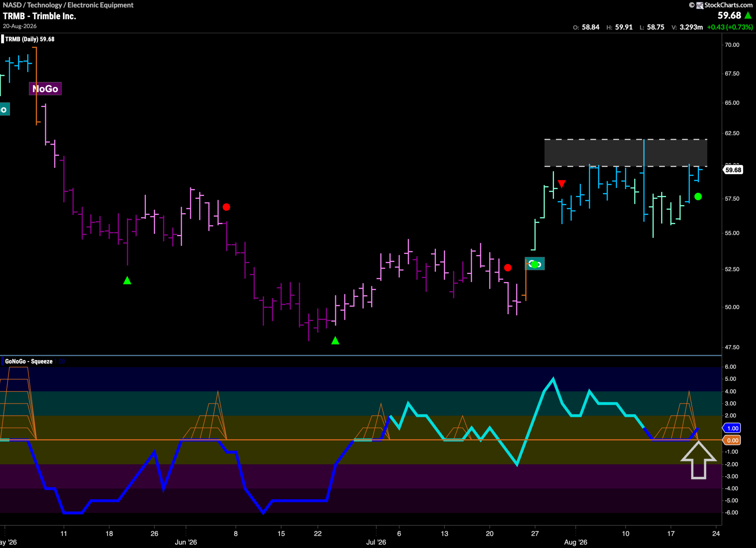756x548 pixels.
Task: Click the 10 date label on time axis
Action: [x=626, y=533]
